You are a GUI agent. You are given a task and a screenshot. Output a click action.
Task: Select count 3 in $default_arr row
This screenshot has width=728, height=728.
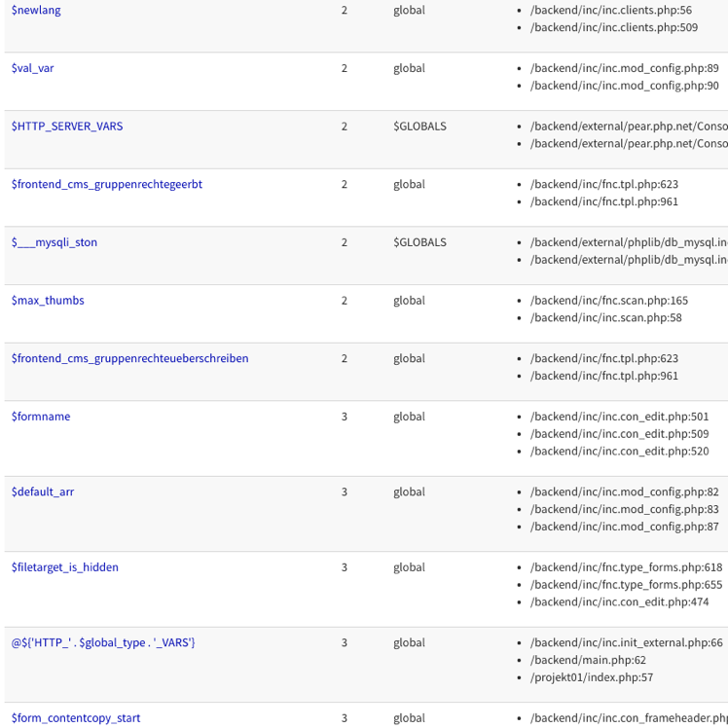(344, 491)
